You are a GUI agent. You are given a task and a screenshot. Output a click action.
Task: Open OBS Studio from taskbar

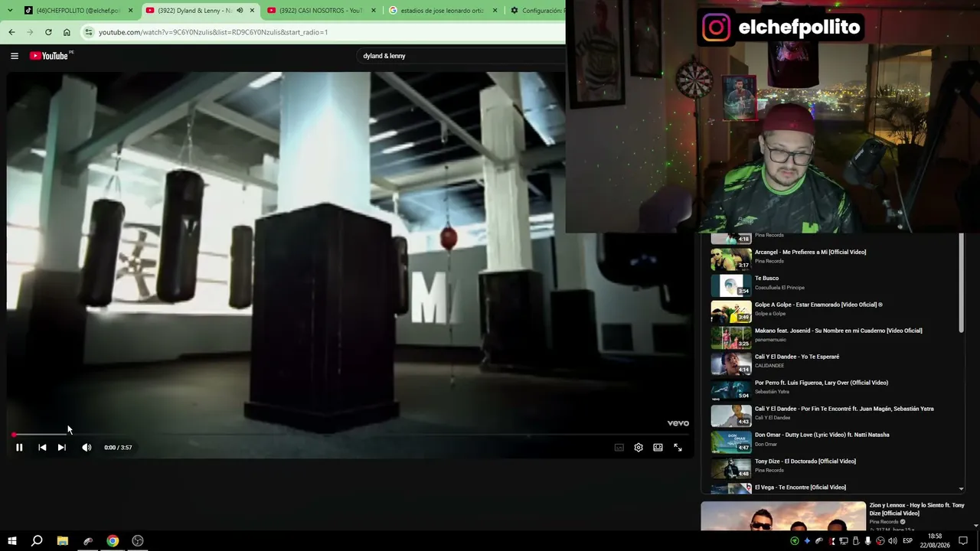click(138, 541)
